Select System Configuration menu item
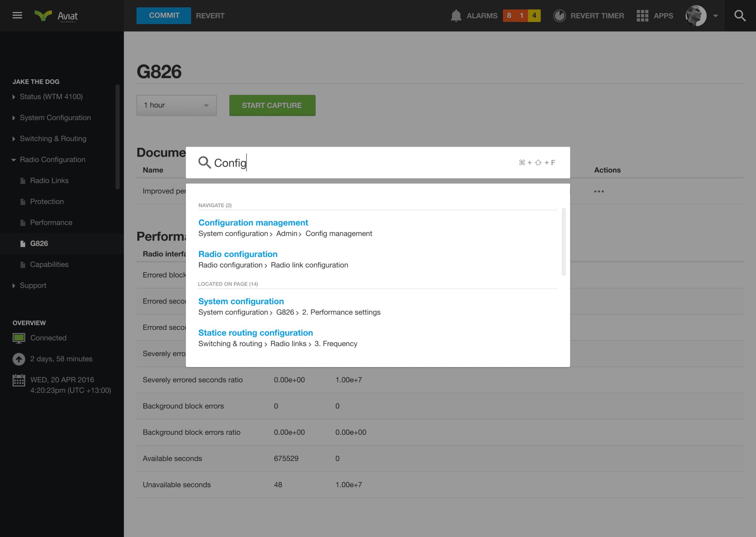This screenshot has width=756, height=537. pos(55,118)
